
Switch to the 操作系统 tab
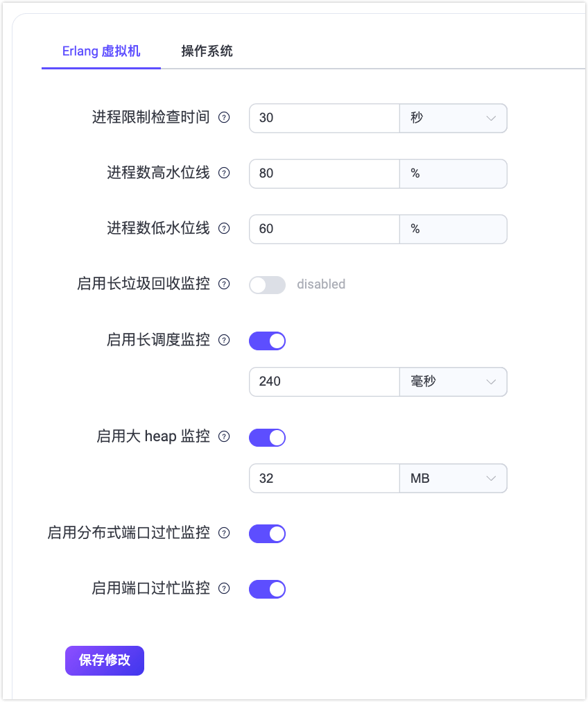click(x=207, y=51)
